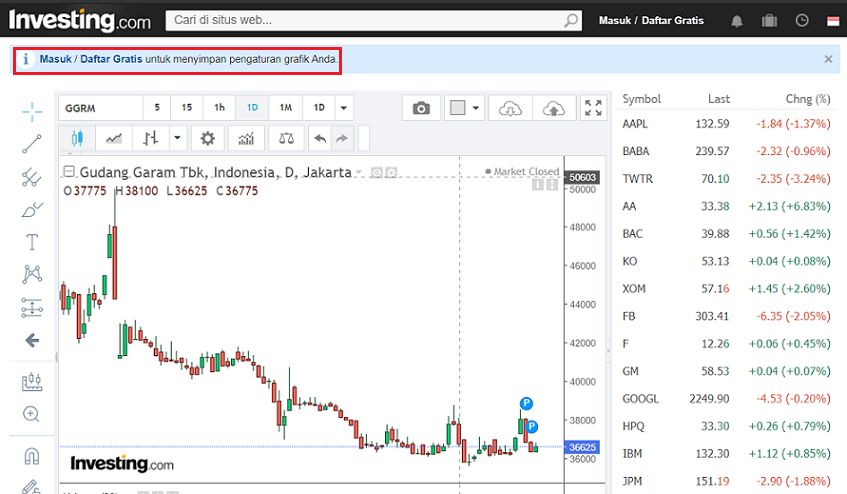
Task: Open notifications bell icon
Action: click(x=736, y=21)
